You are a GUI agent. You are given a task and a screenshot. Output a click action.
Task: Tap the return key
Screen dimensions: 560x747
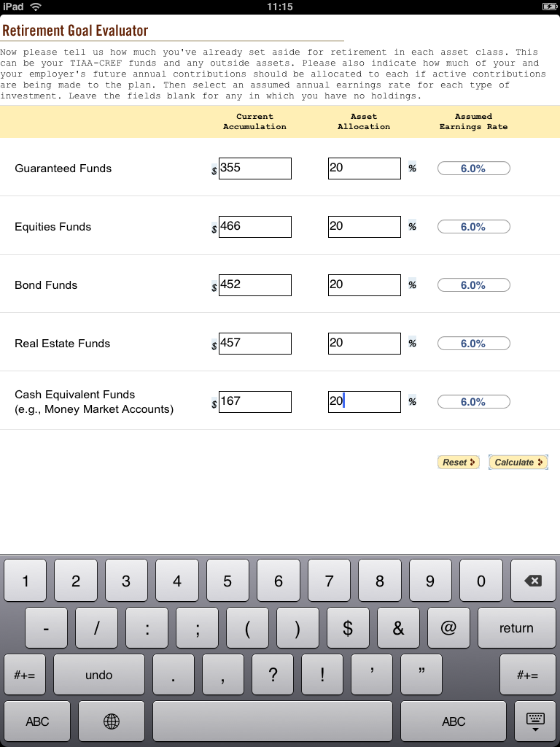click(516, 627)
